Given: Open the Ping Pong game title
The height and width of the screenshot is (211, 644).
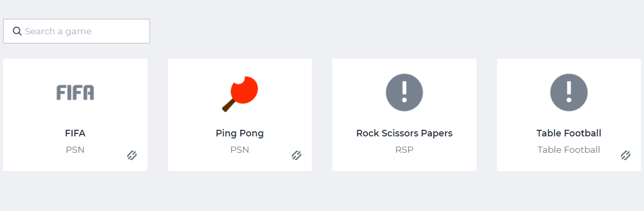Looking at the screenshot, I should coord(239,133).
